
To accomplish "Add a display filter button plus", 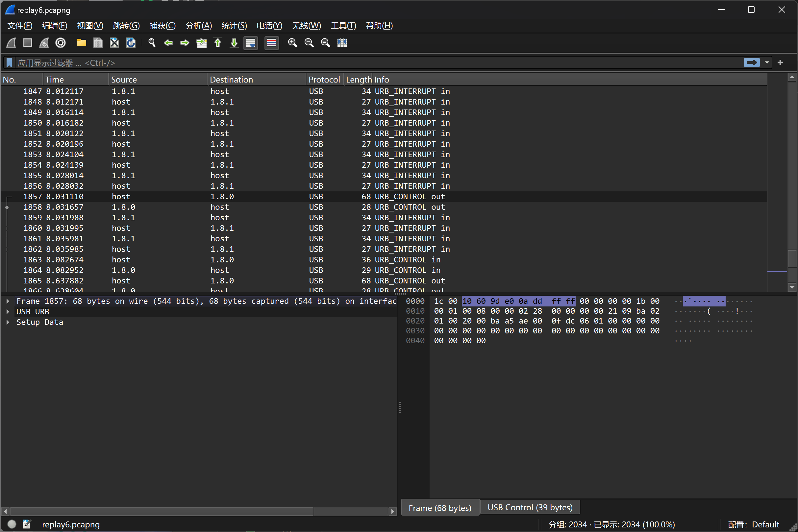I will (x=780, y=63).
